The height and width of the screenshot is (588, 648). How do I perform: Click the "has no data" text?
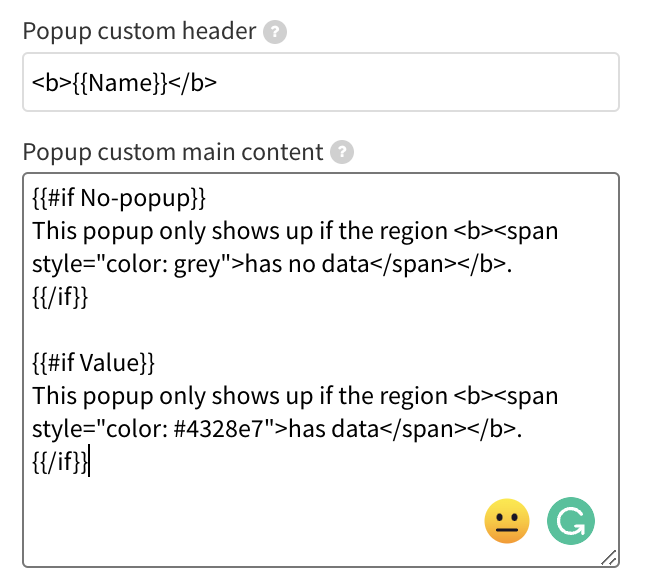pos(307,264)
